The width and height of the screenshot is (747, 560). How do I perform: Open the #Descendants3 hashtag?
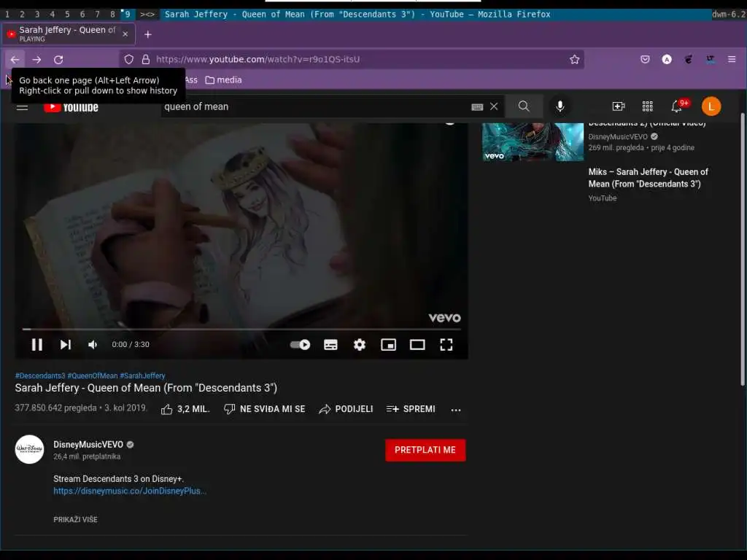pyautogui.click(x=40, y=376)
